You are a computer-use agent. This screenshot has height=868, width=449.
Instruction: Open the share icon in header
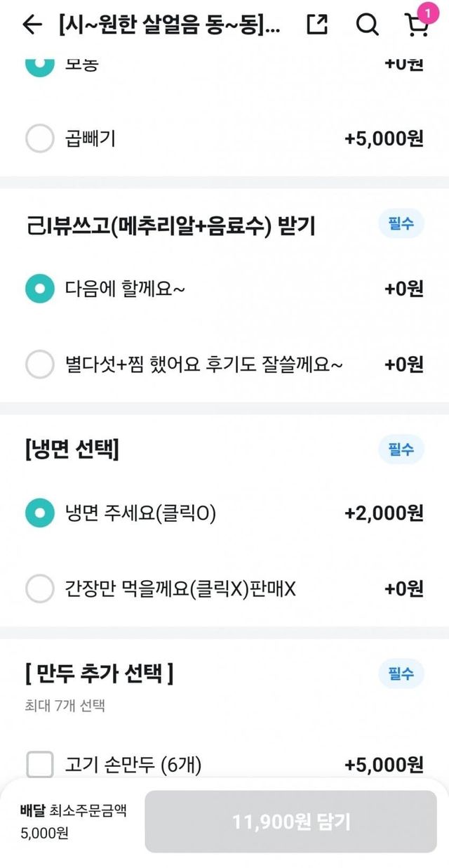(318, 25)
